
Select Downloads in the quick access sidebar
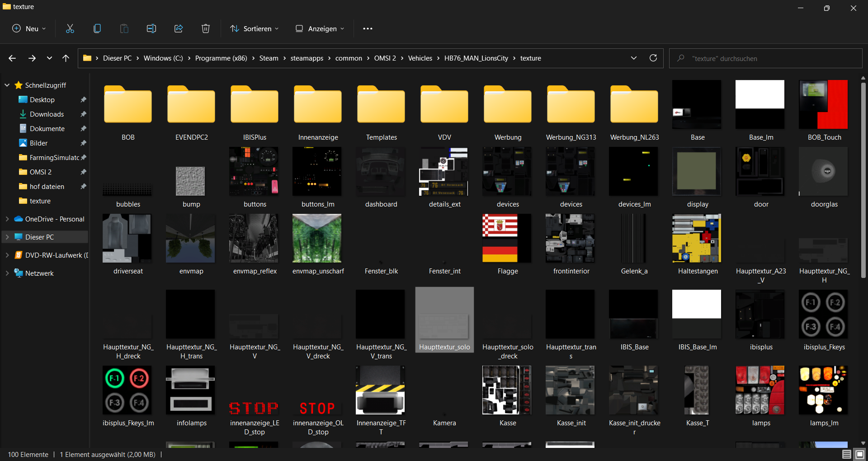tap(47, 114)
